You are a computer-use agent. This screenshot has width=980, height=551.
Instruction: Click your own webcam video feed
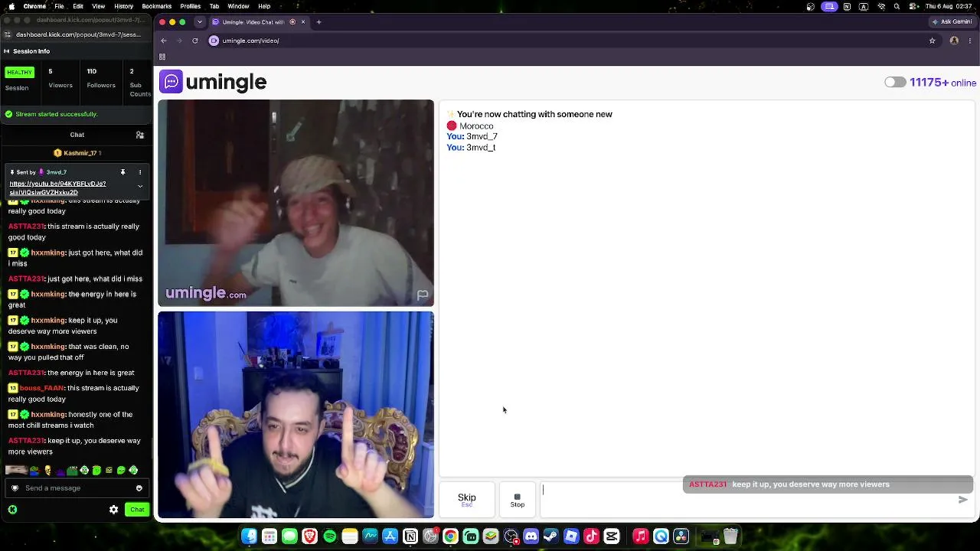[296, 415]
